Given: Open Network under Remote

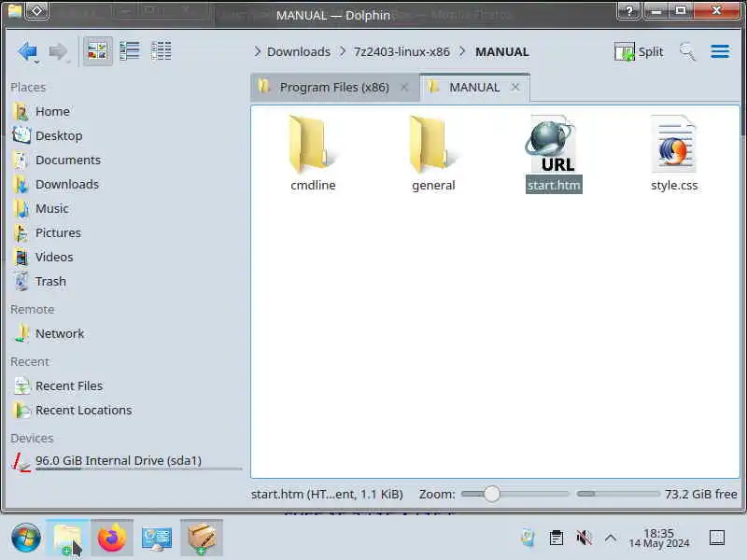Looking at the screenshot, I should (x=60, y=334).
